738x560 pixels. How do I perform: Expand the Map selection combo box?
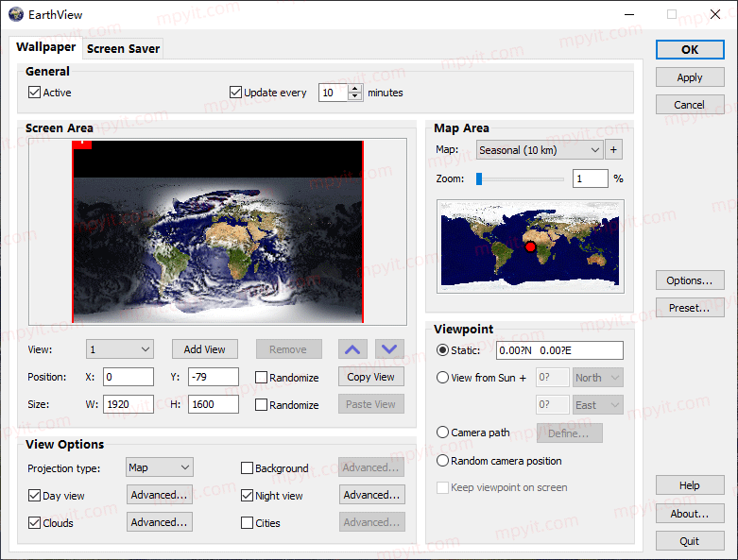click(x=540, y=150)
